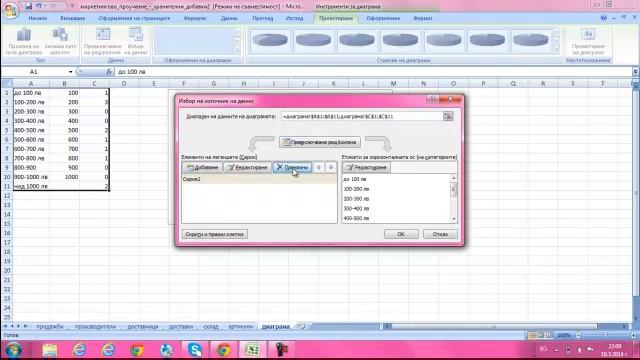Screen dimensions: 640x360
Task: Switch to the артикули sheet tab
Action: (240, 327)
